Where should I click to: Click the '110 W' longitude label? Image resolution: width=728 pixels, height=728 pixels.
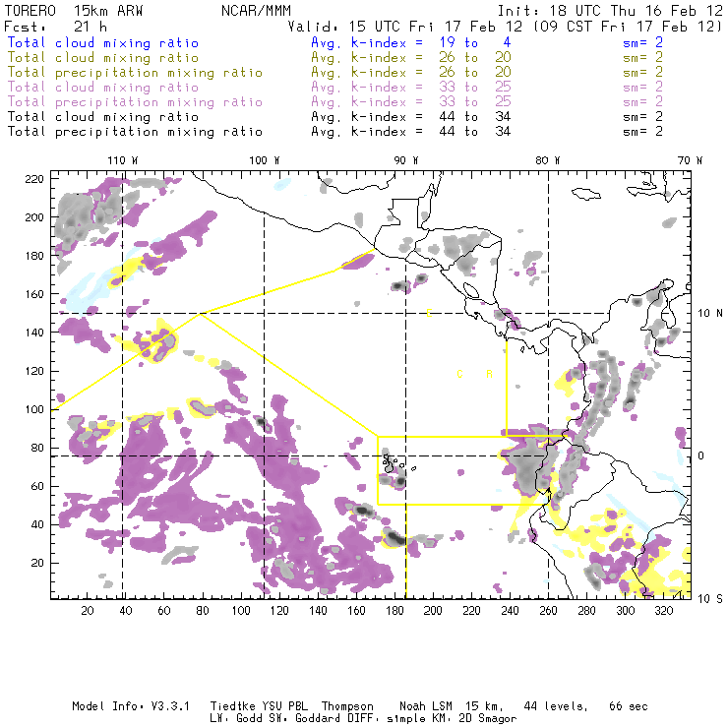coord(123,160)
